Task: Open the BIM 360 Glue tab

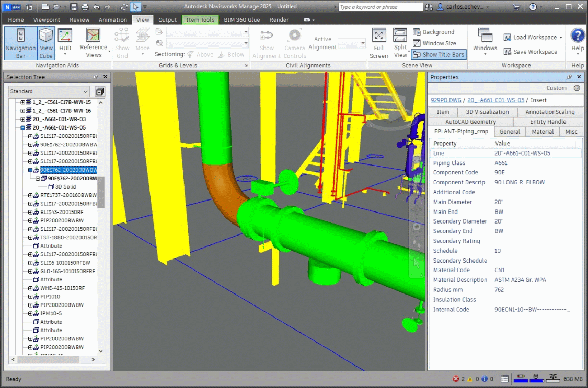Action: coord(242,20)
